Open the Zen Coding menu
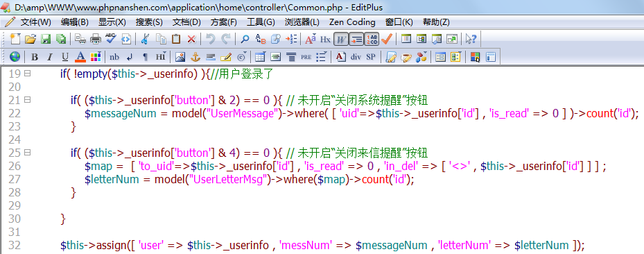The image size is (644, 254). (352, 22)
